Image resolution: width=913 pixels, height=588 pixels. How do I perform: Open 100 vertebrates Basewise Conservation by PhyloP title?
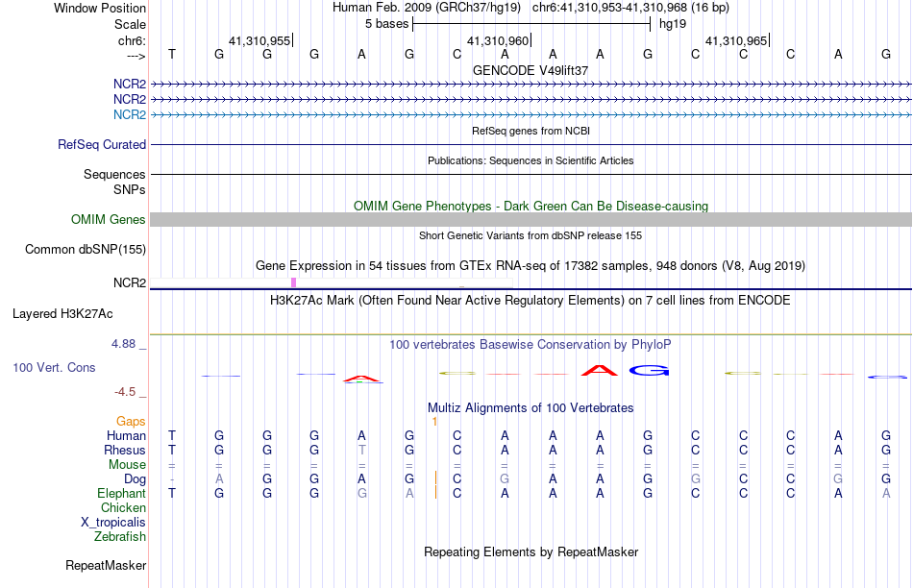531,345
